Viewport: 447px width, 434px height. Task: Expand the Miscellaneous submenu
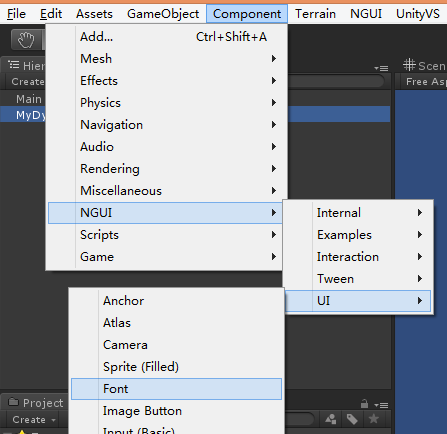(x=165, y=191)
